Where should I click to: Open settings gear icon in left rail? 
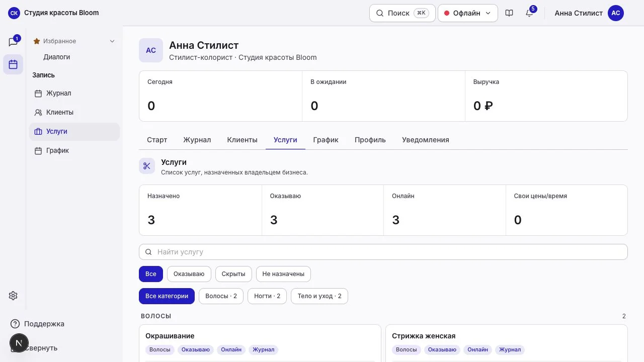13,296
